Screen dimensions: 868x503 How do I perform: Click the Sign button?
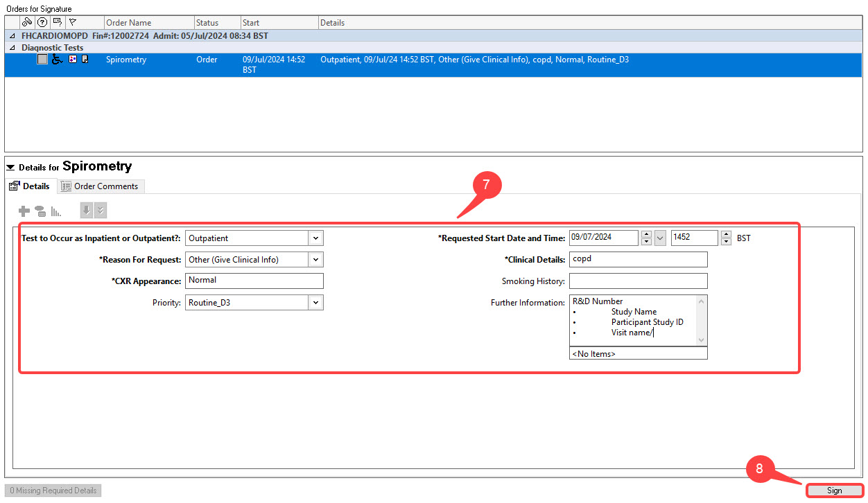(x=835, y=491)
